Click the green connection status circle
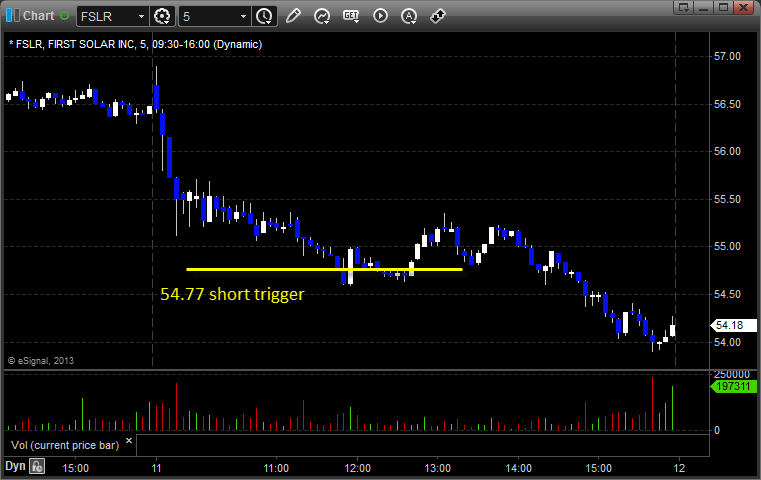The width and height of the screenshot is (761, 480). tap(65, 16)
